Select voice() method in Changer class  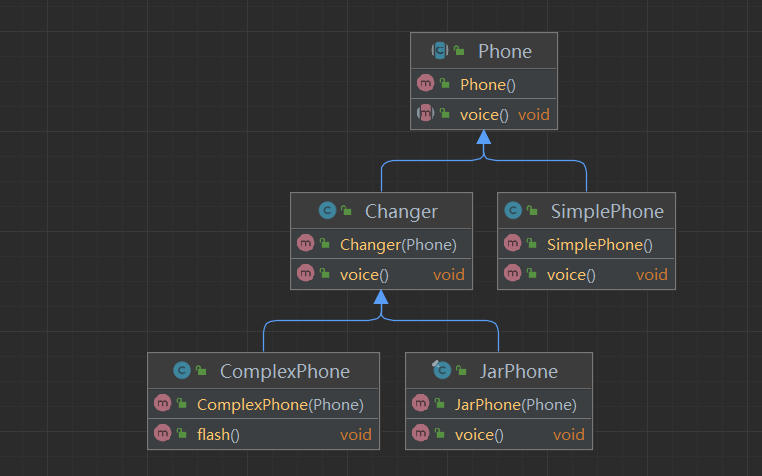point(364,274)
